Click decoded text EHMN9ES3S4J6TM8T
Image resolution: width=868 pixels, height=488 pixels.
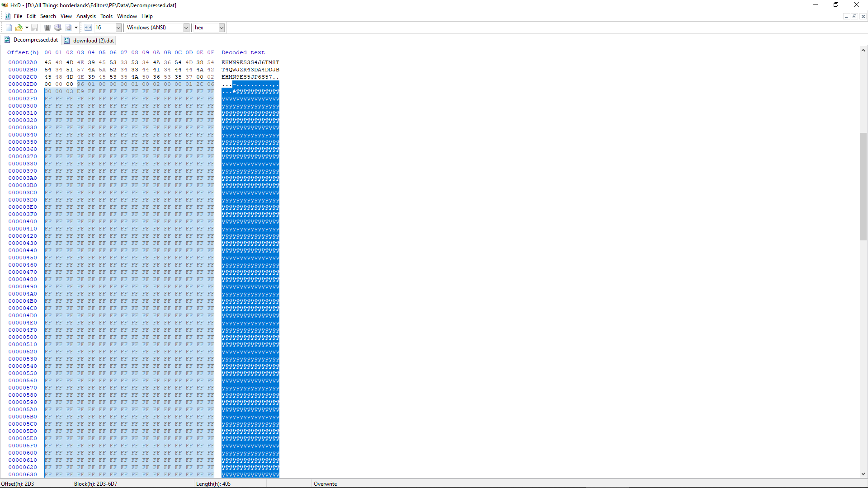250,62
